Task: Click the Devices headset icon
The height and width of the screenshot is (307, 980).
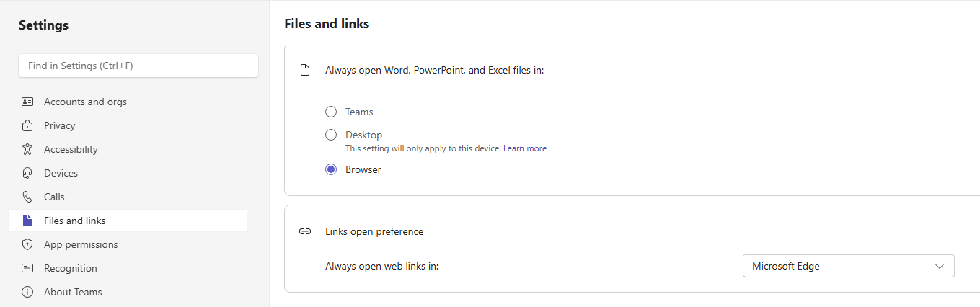Action: (27, 173)
